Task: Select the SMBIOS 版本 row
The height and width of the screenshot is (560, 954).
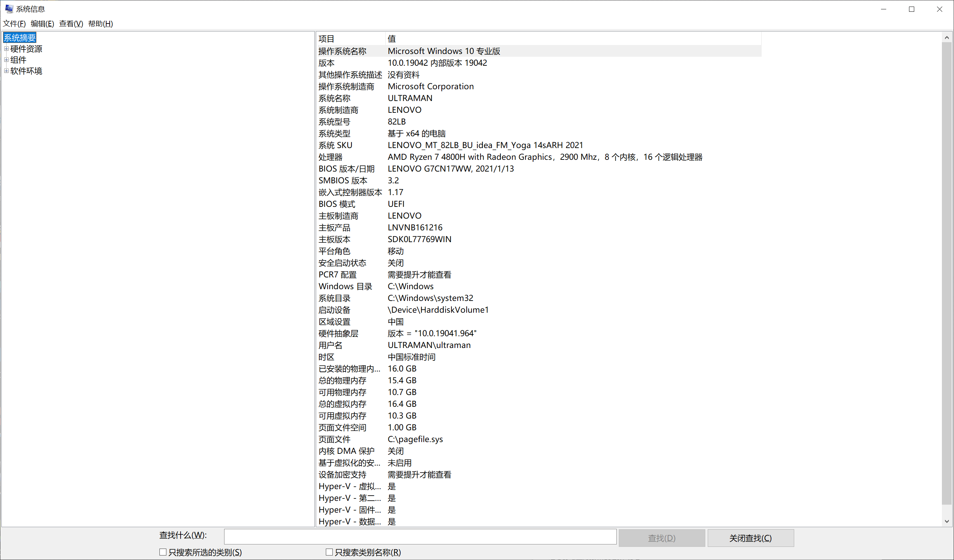Action: tap(539, 180)
